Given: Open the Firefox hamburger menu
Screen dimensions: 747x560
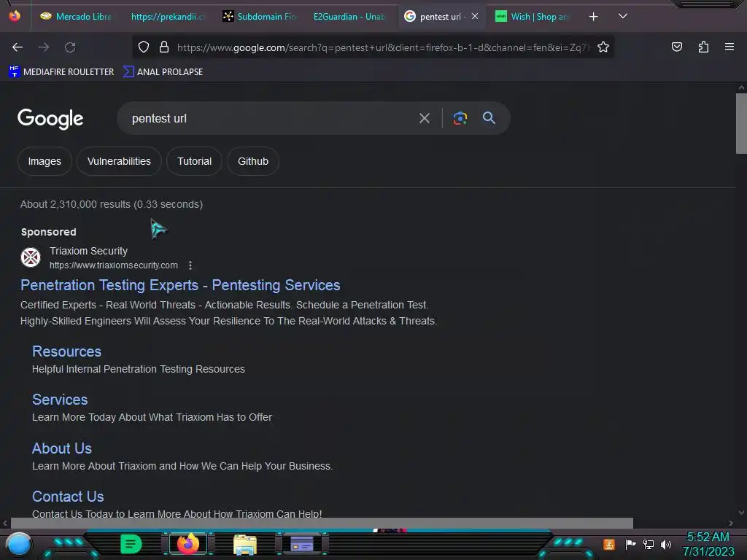Looking at the screenshot, I should pyautogui.click(x=729, y=47).
